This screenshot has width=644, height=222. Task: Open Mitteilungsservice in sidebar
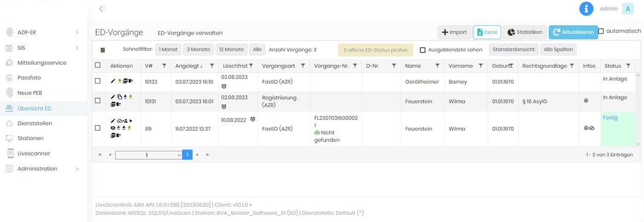42,63
